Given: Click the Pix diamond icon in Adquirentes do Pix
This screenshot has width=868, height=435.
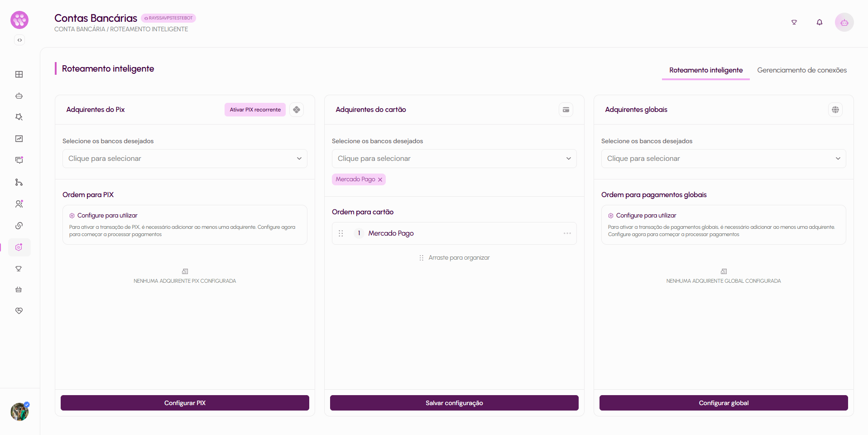Looking at the screenshot, I should coord(297,110).
